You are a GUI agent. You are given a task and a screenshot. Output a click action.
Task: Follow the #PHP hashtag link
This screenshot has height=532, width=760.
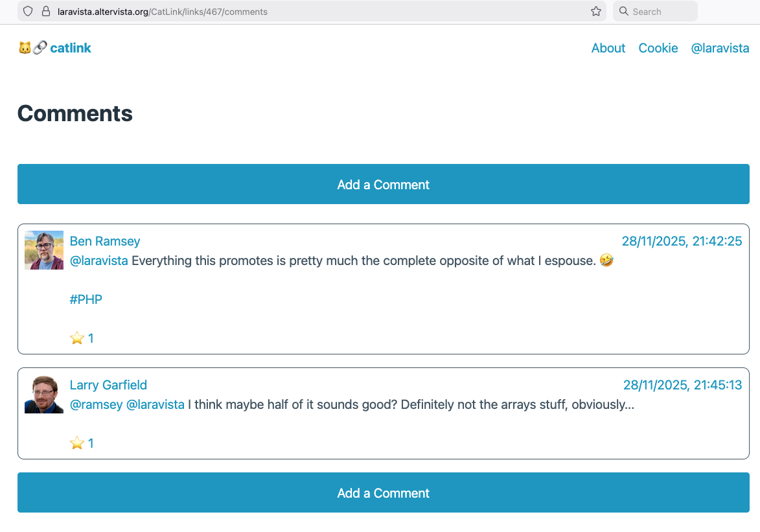86,299
